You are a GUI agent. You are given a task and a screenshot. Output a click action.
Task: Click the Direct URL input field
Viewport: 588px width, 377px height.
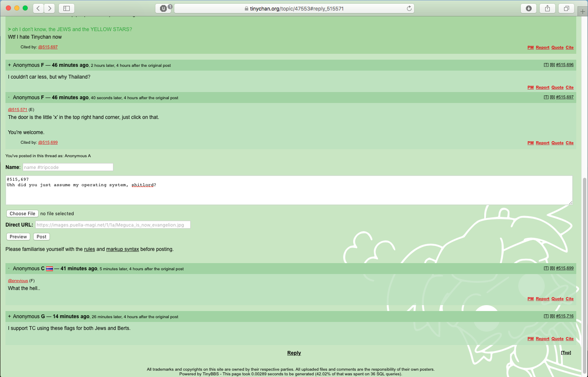pos(113,225)
